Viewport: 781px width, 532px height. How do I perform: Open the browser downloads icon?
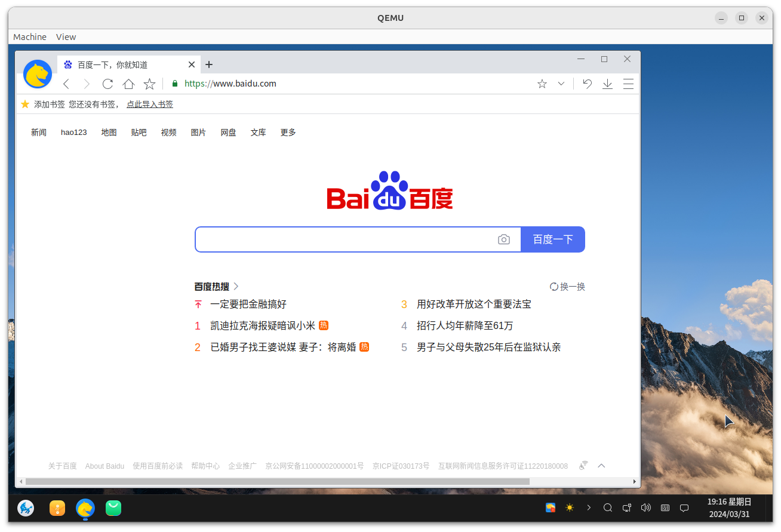(607, 84)
